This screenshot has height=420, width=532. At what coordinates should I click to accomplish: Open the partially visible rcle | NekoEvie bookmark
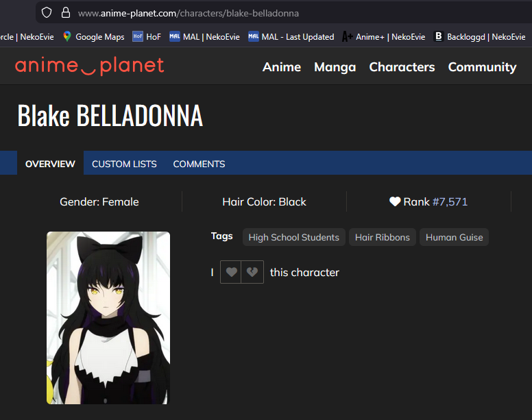click(27, 36)
